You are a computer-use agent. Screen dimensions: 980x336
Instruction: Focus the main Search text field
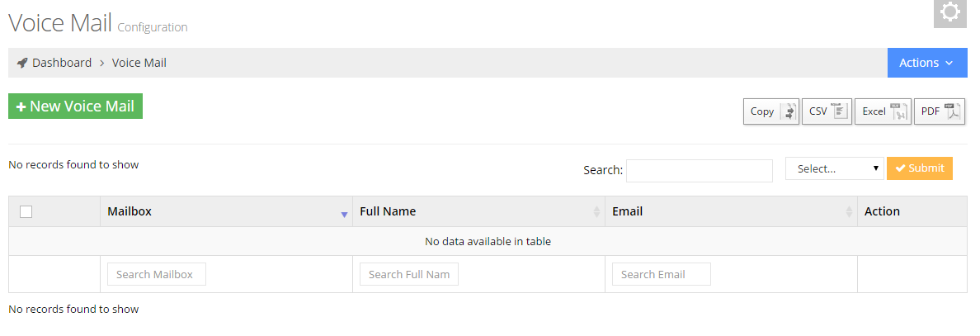point(700,171)
